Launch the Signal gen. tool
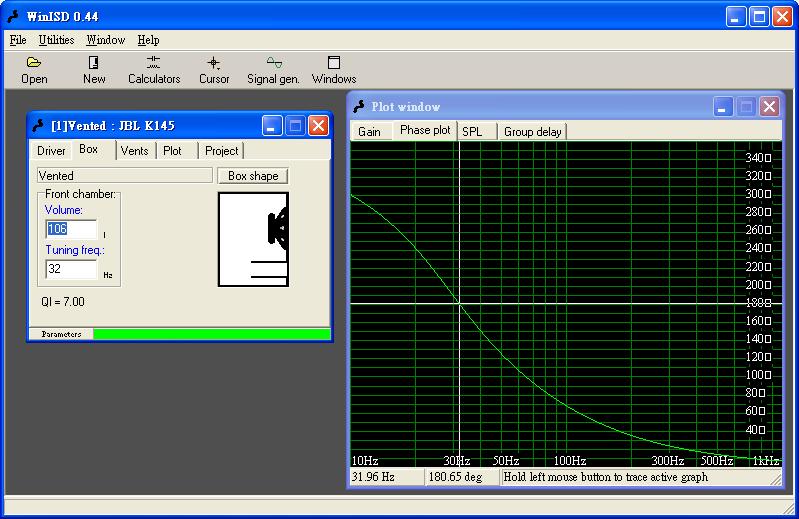Image resolution: width=799 pixels, height=519 pixels. [x=273, y=69]
